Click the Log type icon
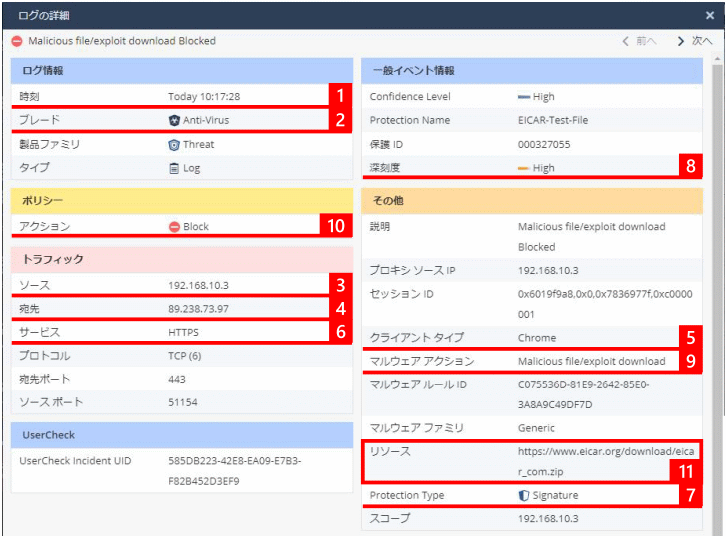 [x=174, y=168]
